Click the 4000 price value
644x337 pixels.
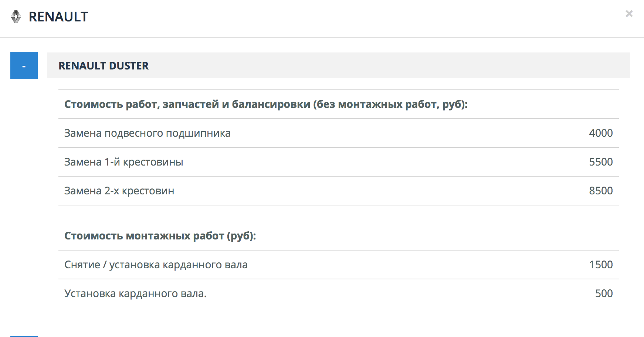pyautogui.click(x=600, y=133)
